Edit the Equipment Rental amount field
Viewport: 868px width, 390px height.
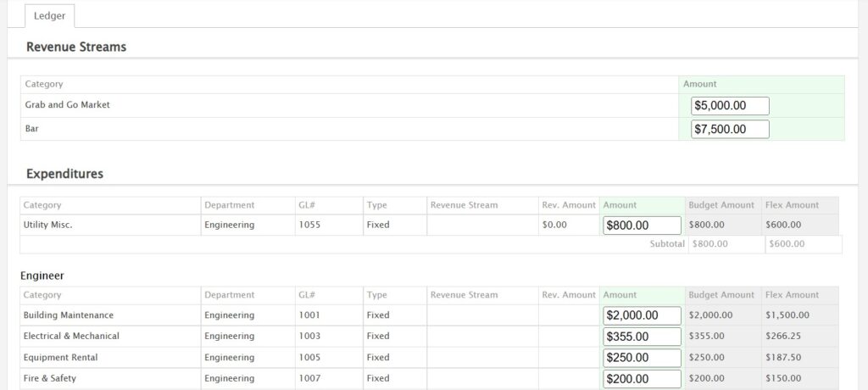point(642,358)
